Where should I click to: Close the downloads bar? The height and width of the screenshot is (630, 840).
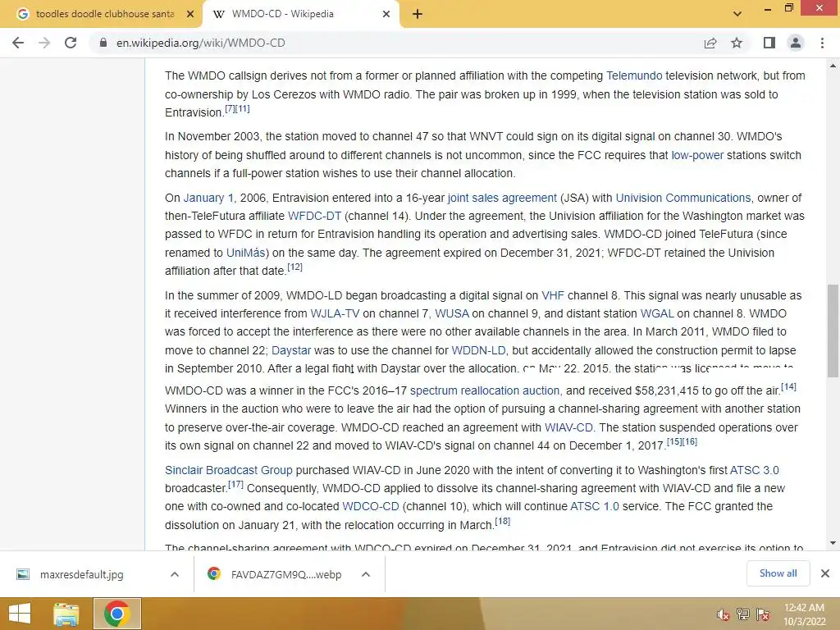pos(825,573)
